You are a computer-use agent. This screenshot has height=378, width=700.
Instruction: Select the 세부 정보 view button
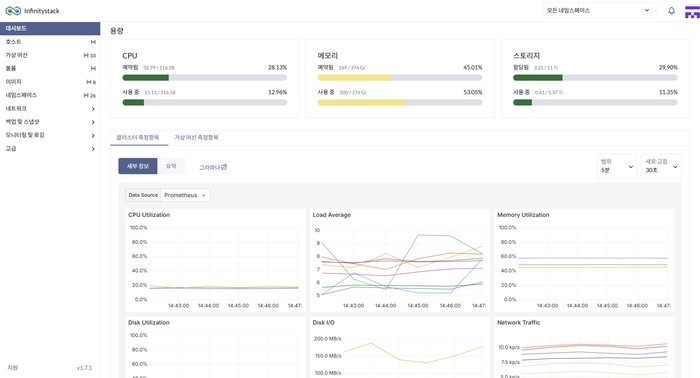click(138, 166)
